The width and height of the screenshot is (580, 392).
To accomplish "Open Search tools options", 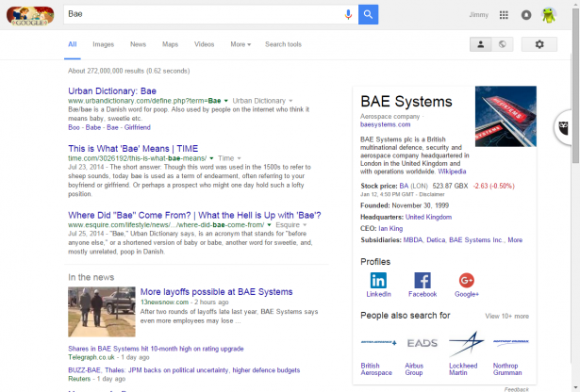I will tap(283, 44).
